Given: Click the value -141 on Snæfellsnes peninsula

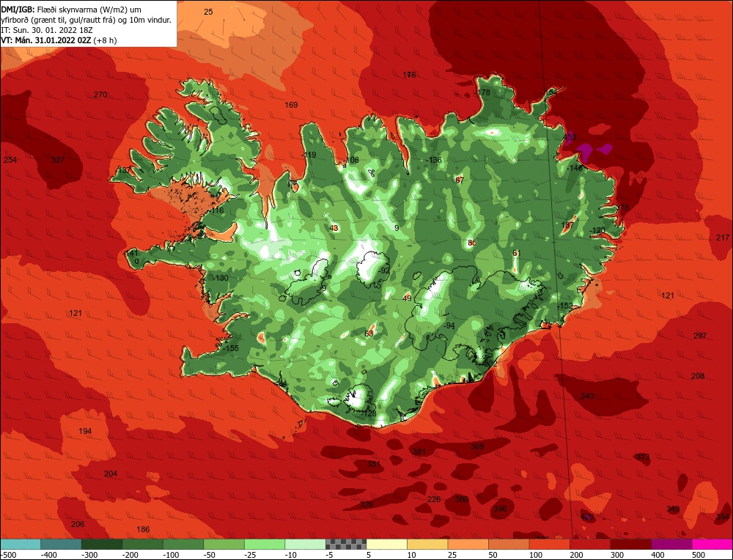Looking at the screenshot, I should click(x=132, y=254).
